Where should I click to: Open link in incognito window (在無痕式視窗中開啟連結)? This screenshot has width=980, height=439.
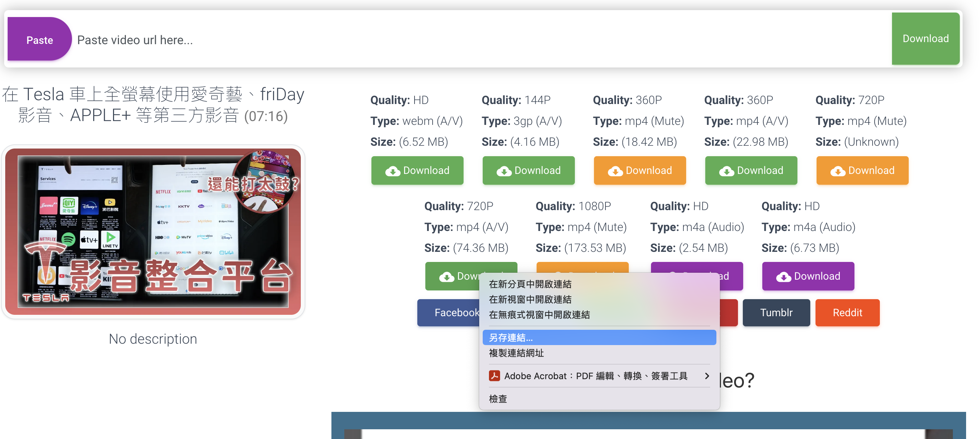click(539, 314)
